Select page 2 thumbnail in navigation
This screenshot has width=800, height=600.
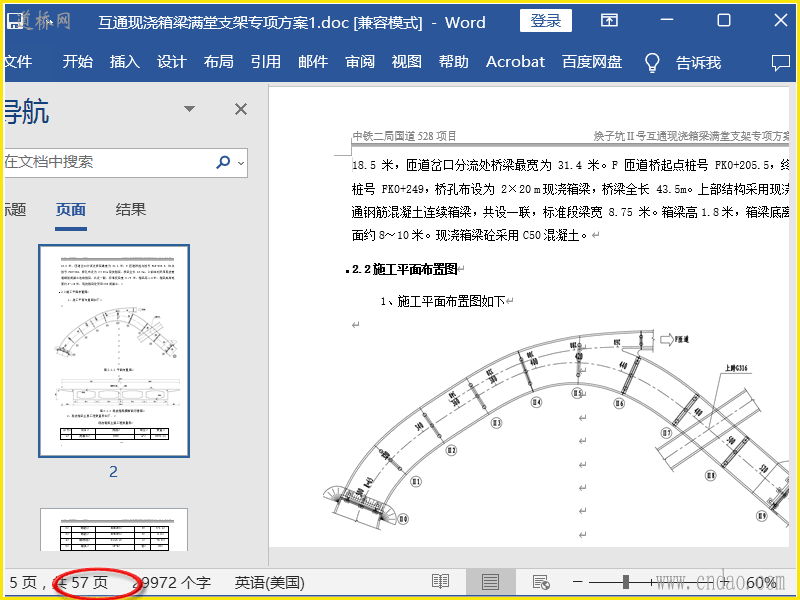114,351
